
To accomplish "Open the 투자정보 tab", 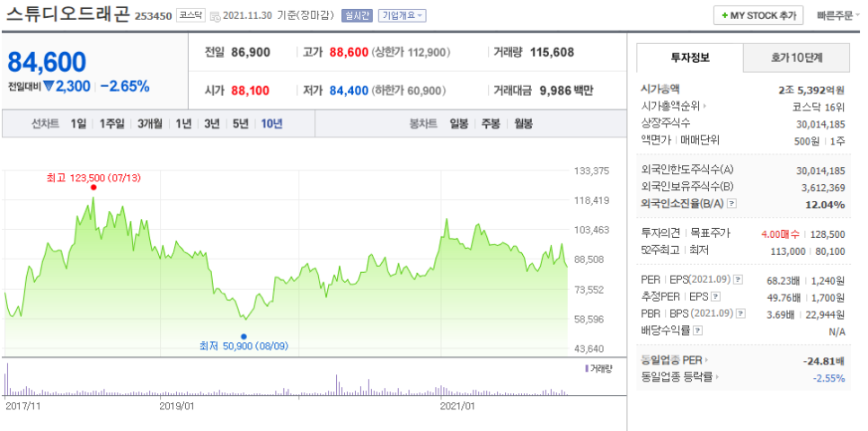I will point(690,57).
